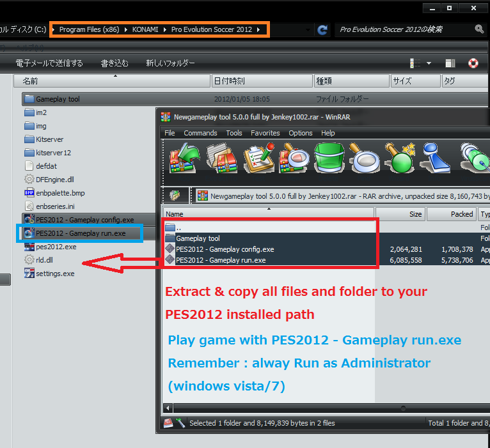Click the WinRAR horizontal scrollbar left arrow
Screen dimensions: 490x448
(168, 408)
